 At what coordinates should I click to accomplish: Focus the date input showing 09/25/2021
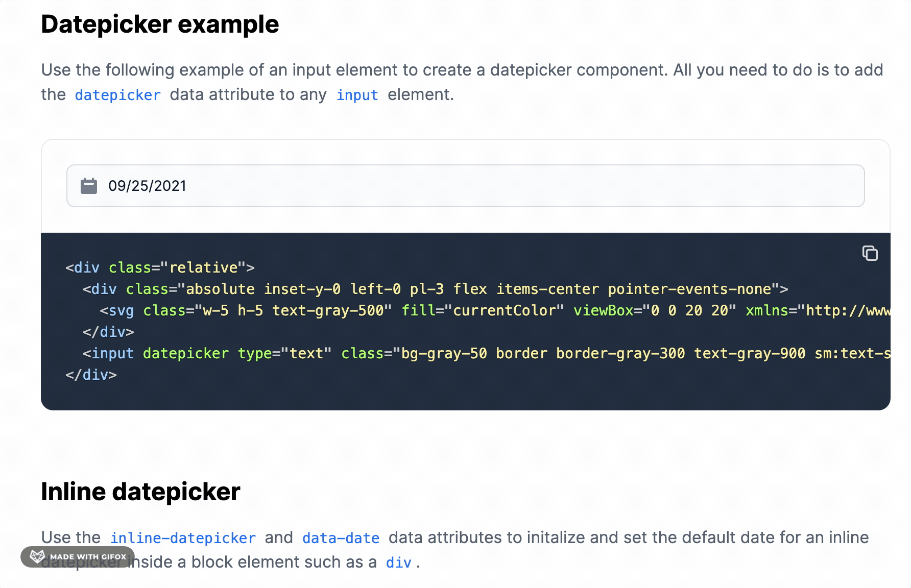[x=465, y=186]
